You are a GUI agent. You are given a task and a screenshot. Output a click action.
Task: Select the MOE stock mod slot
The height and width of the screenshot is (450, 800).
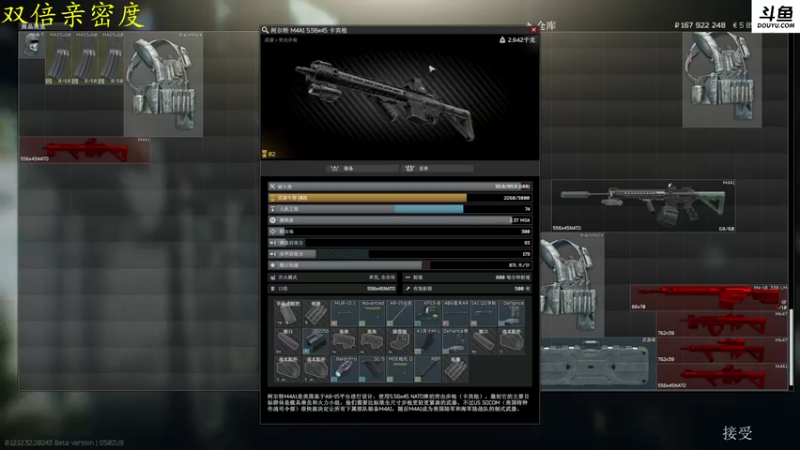point(399,369)
